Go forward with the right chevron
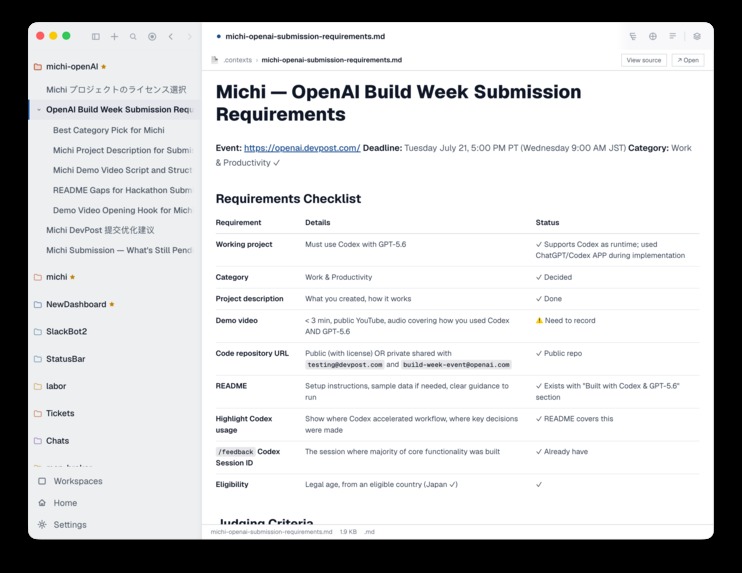The image size is (742, 573). 189,36
